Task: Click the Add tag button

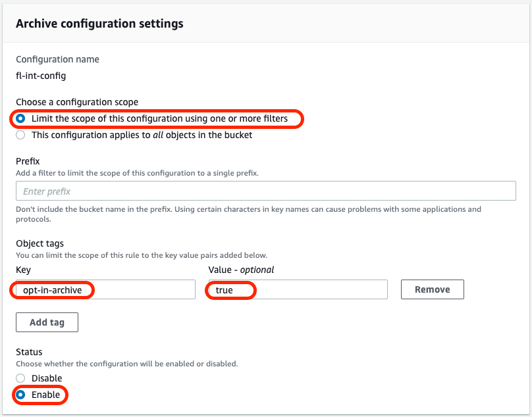Action: point(47,322)
